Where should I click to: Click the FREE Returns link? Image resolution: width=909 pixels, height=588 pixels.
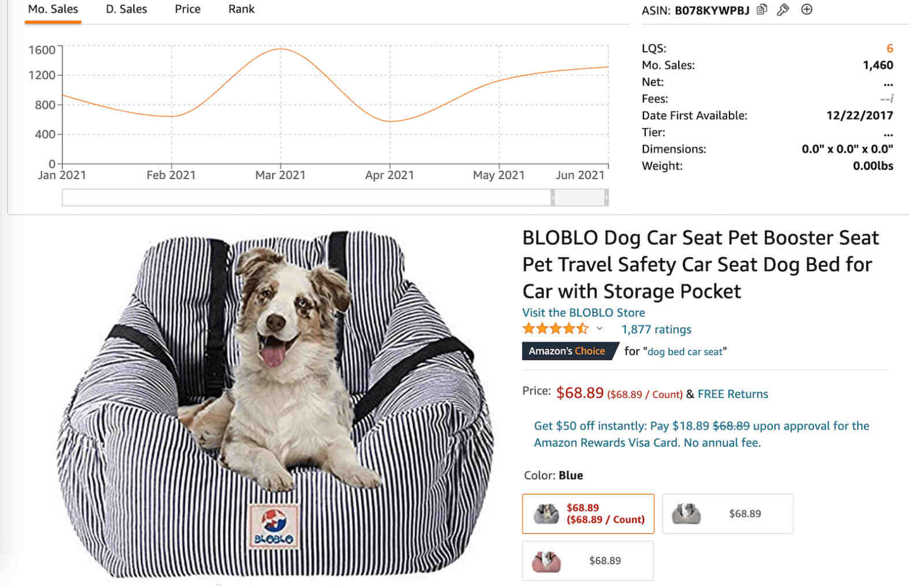732,394
